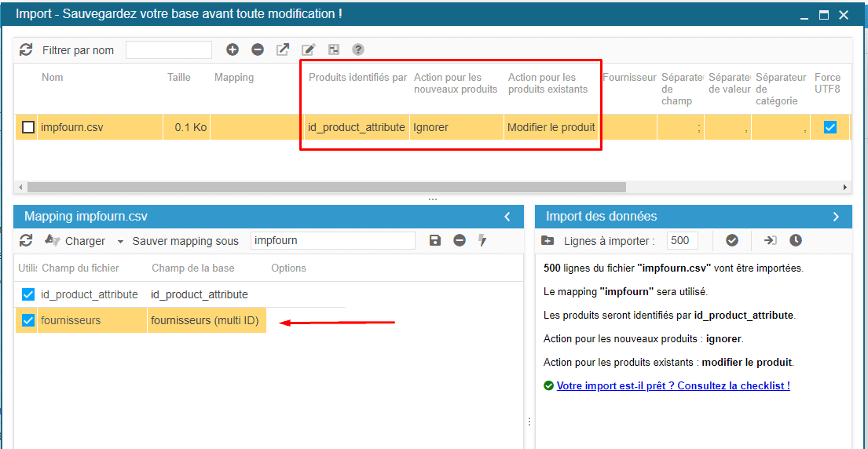Click the clock icon in Import des données
The width and height of the screenshot is (868, 449).
(x=796, y=240)
